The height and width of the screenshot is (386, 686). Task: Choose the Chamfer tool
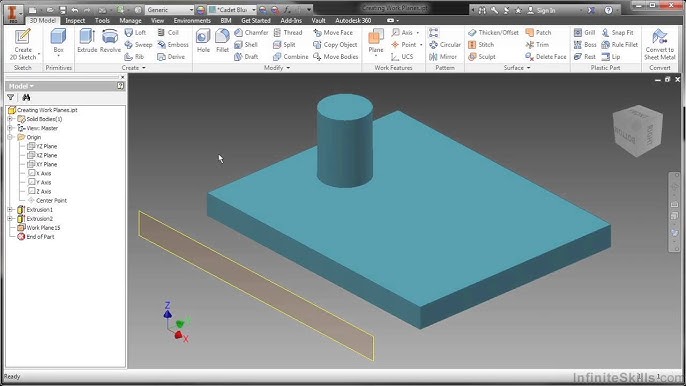point(251,32)
